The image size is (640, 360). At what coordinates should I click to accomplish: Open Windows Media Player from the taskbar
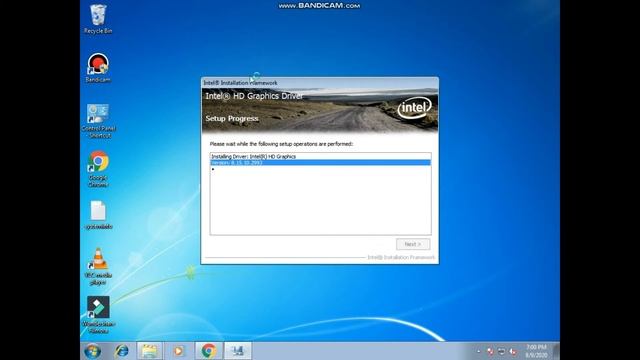click(178, 351)
